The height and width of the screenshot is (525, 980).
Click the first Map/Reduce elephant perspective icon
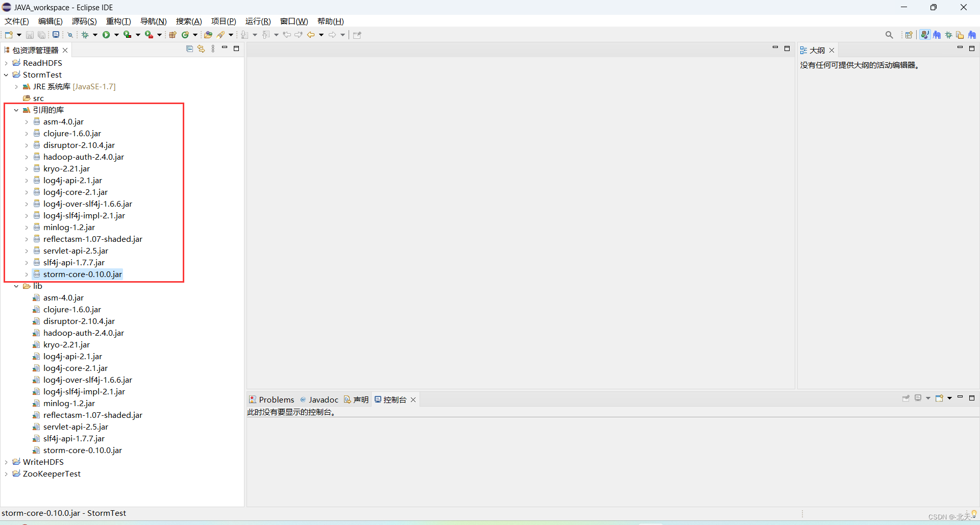(937, 35)
